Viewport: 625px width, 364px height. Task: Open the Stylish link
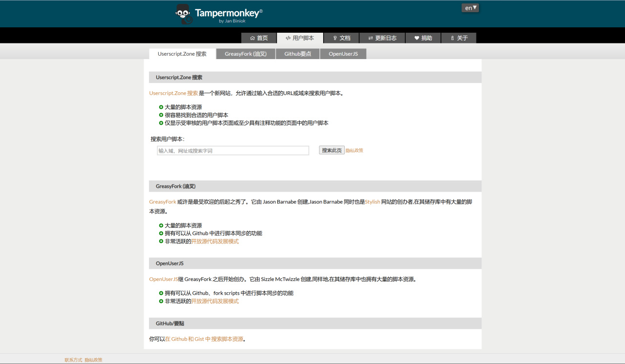(x=373, y=202)
